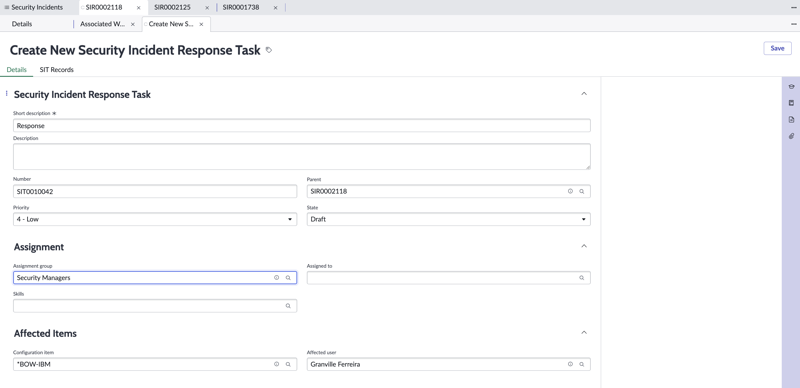The width and height of the screenshot is (800, 388).
Task: Open the attachments paperclip icon
Action: point(791,136)
